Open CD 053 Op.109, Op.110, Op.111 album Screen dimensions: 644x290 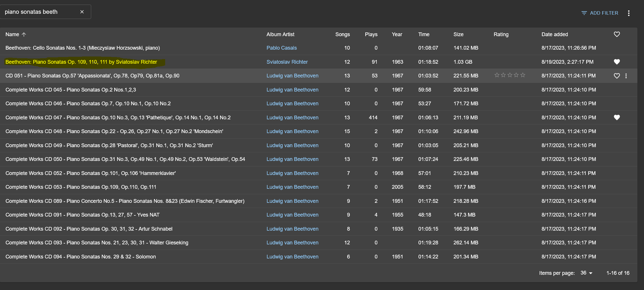[81, 187]
